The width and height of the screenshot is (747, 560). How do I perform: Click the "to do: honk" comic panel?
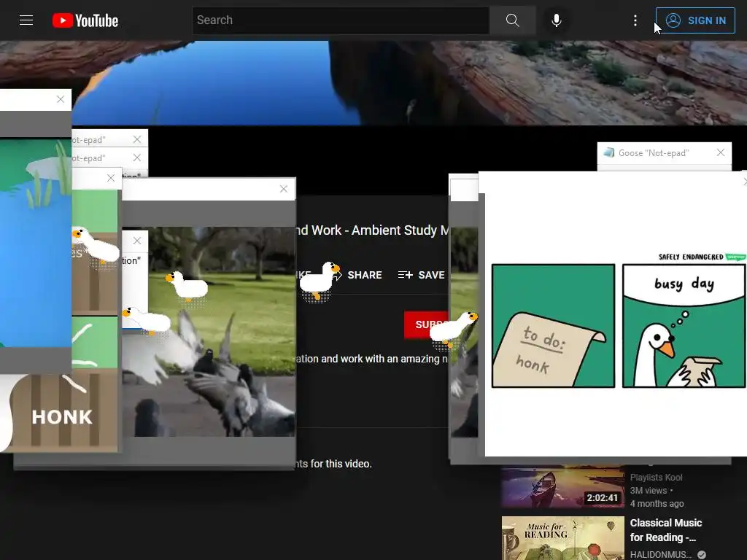(553, 326)
